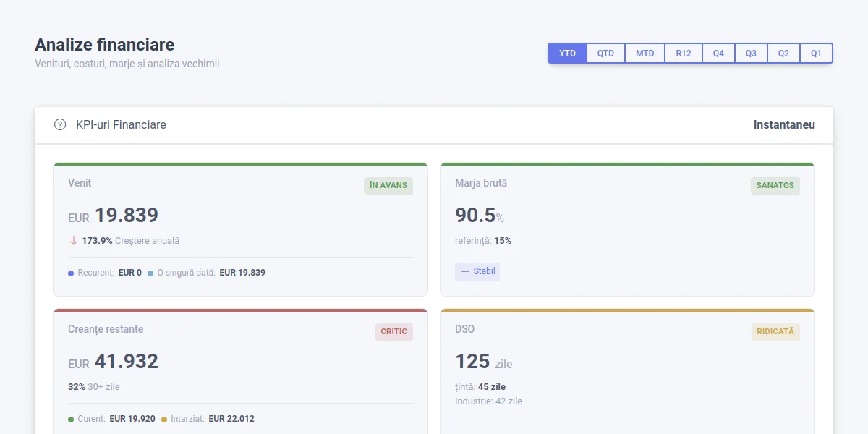Toggle the Stabil indicator chip
868x434 pixels.
pyautogui.click(x=477, y=271)
